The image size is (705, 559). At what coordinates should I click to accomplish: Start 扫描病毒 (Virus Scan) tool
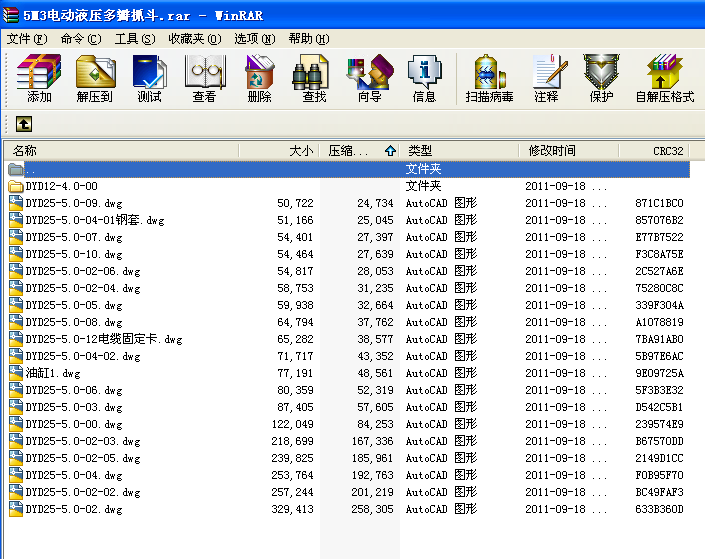(489, 77)
